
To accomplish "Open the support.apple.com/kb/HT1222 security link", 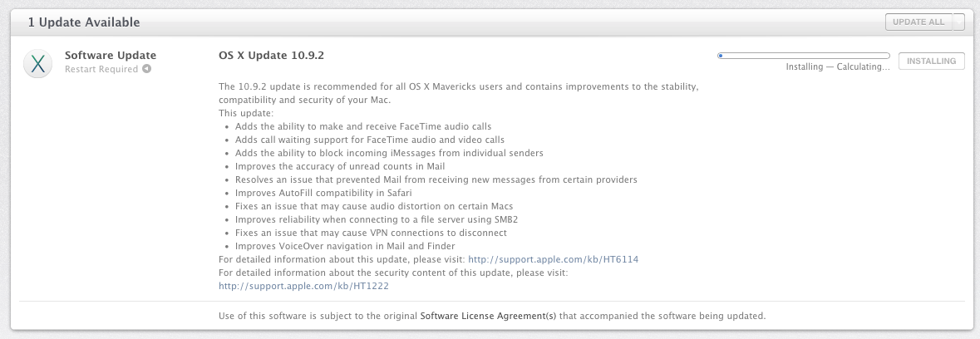I will [x=303, y=286].
